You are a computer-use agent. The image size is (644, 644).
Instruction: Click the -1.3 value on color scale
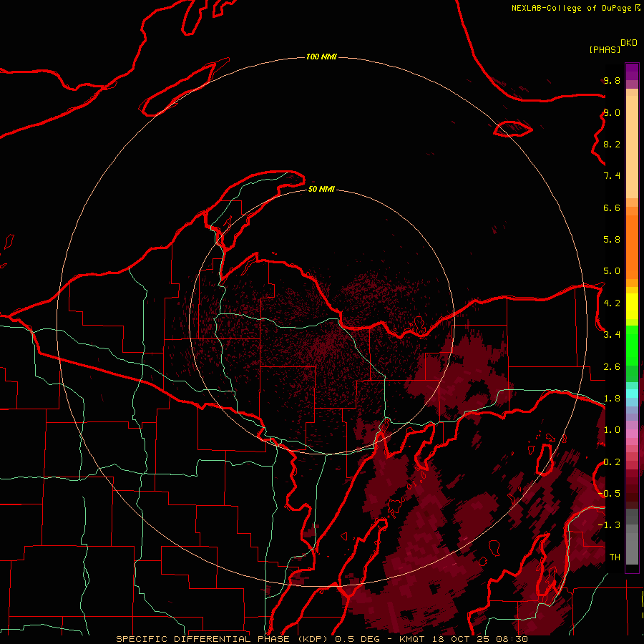click(x=609, y=525)
